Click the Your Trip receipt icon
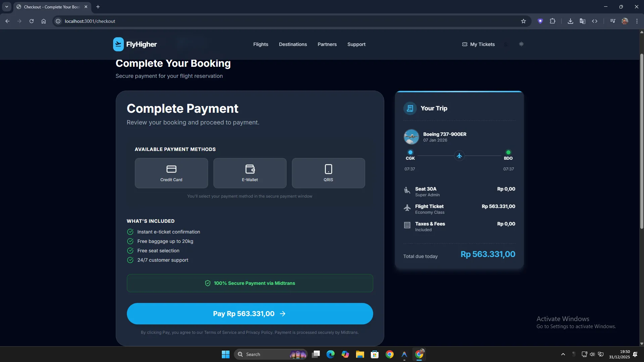The image size is (644, 362). coord(410,108)
